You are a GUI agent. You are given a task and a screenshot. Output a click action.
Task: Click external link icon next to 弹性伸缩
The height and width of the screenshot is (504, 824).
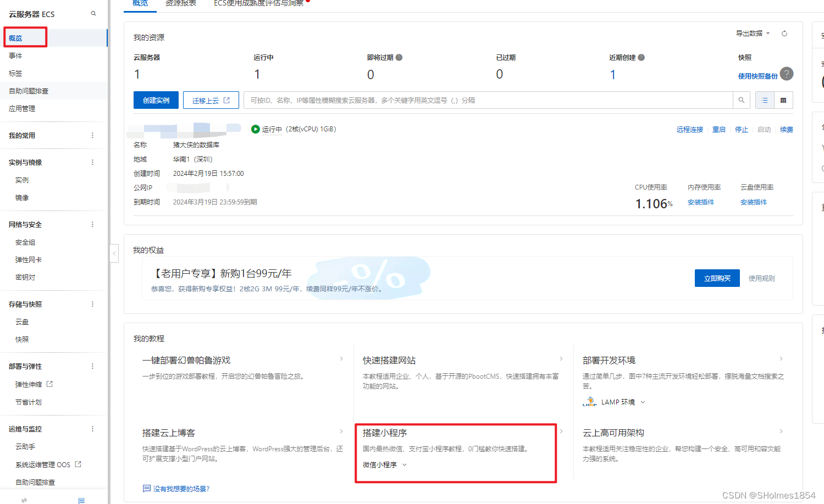tap(49, 384)
